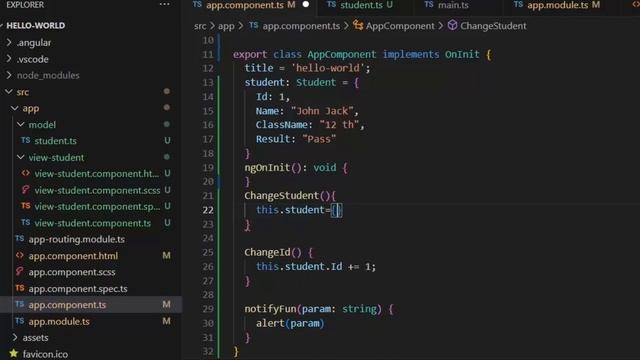
Task: Click TS icon beside app-routing.module.ts
Action: tap(20, 238)
